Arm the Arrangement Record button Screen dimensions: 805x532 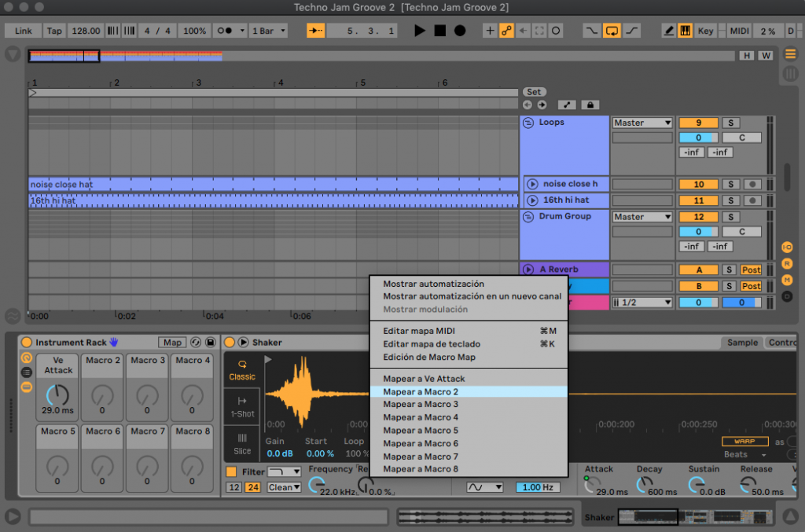(460, 31)
